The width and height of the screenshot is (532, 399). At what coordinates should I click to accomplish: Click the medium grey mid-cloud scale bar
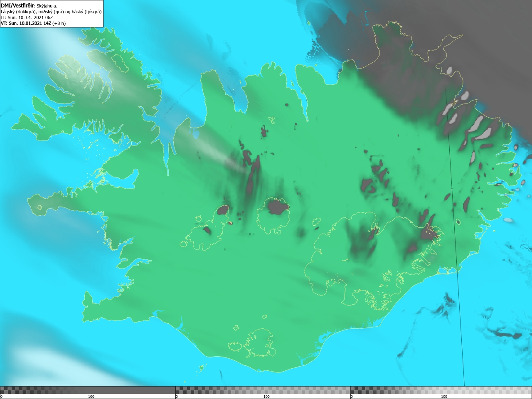(x=263, y=390)
